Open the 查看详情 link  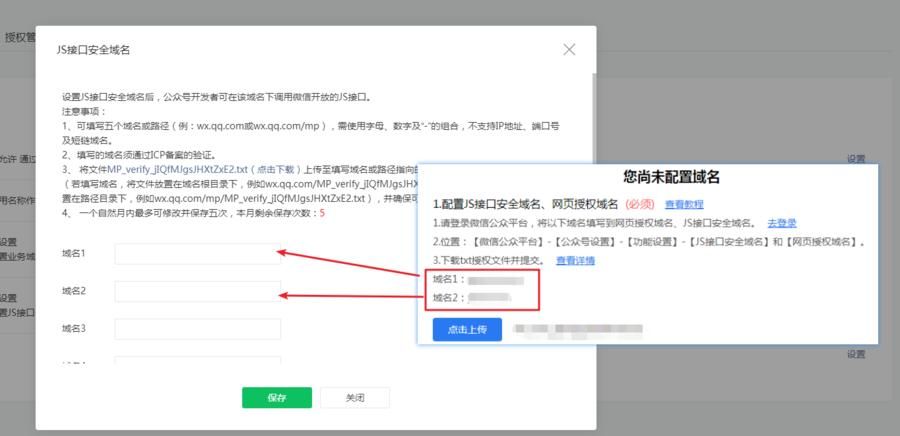[575, 260]
